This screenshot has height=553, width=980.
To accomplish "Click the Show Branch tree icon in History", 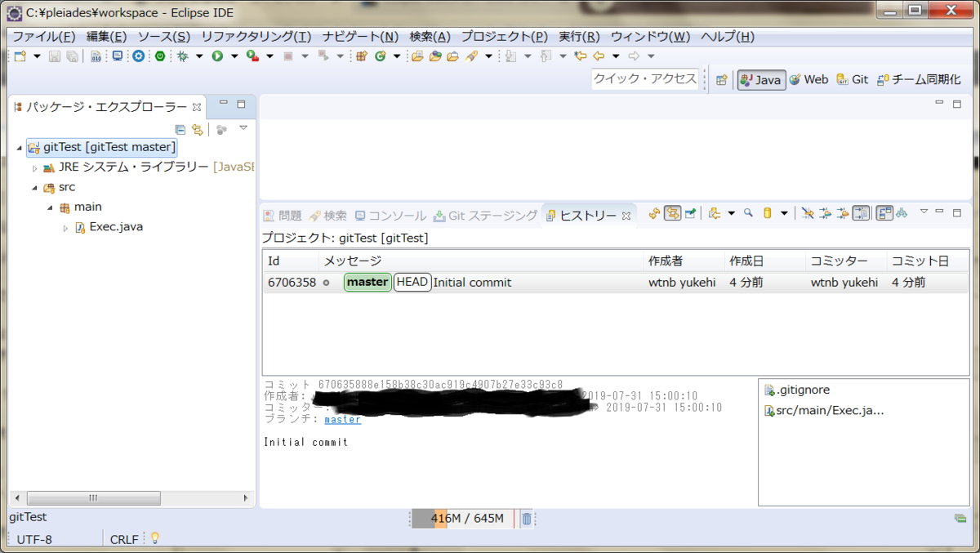I will pos(902,214).
